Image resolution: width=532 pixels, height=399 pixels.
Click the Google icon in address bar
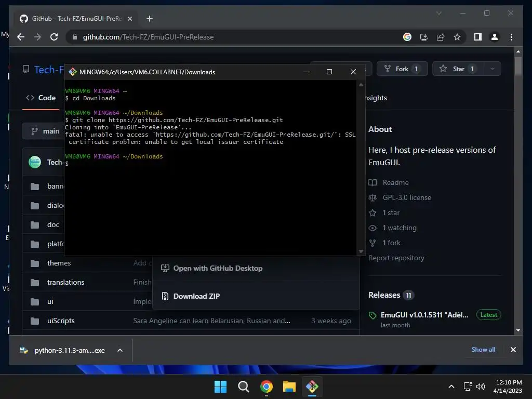407,37
